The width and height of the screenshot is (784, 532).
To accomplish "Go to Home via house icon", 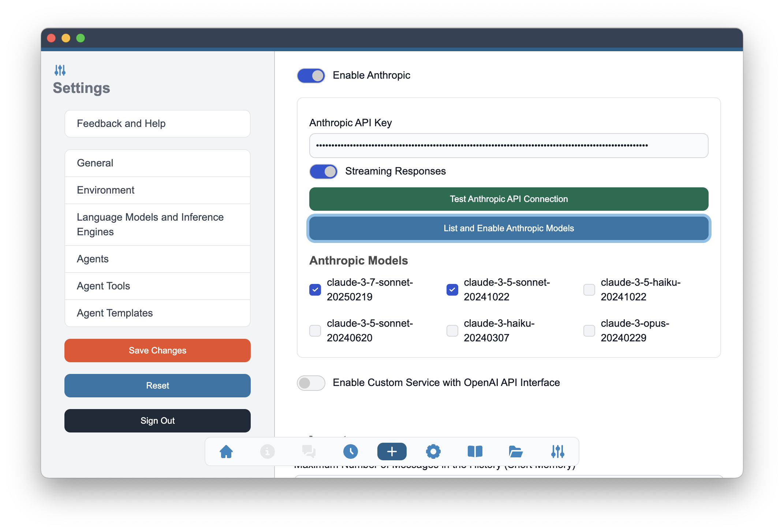I will tap(226, 452).
